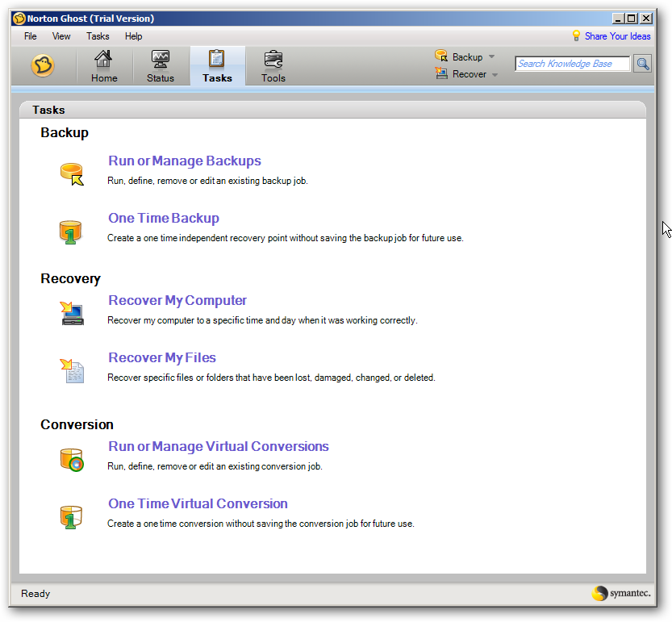Screen dimensions: 672x622
Task: Click the Backup label in toolbar
Action: coord(467,57)
